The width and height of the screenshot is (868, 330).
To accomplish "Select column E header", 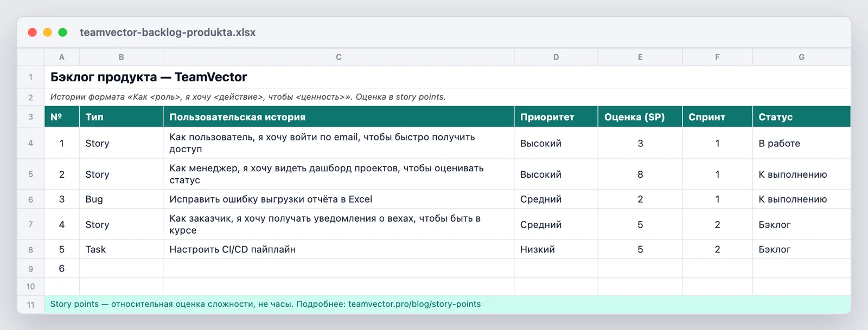I will tap(640, 57).
